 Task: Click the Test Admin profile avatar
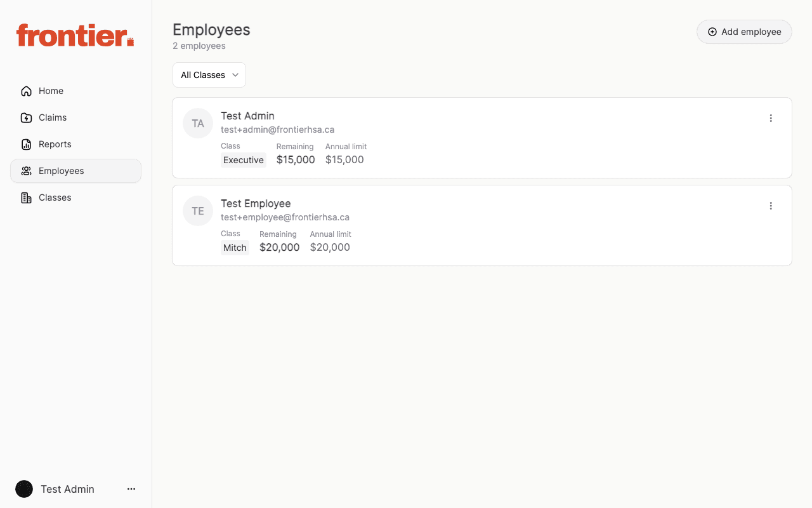click(x=23, y=489)
